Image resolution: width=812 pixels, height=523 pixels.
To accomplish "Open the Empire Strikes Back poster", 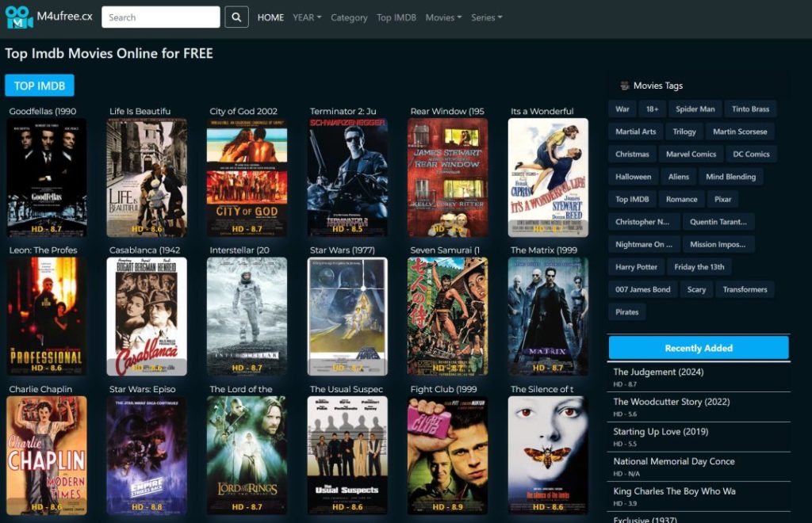I will [147, 455].
